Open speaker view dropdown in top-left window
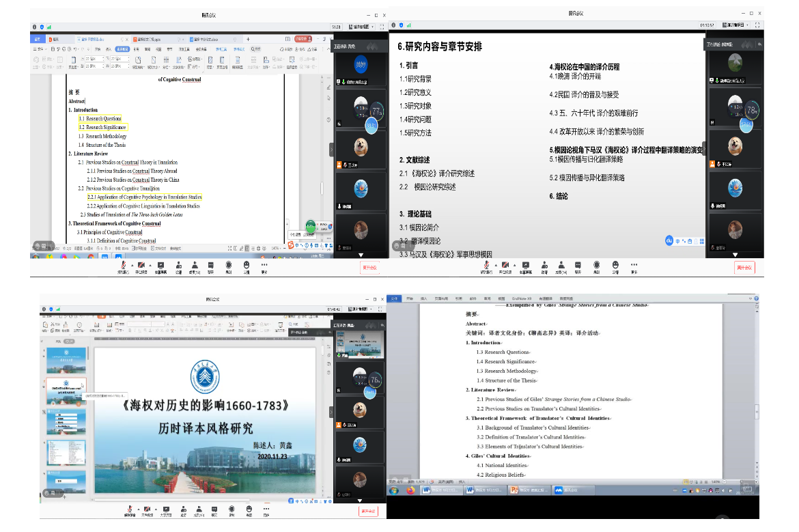 tap(361, 27)
